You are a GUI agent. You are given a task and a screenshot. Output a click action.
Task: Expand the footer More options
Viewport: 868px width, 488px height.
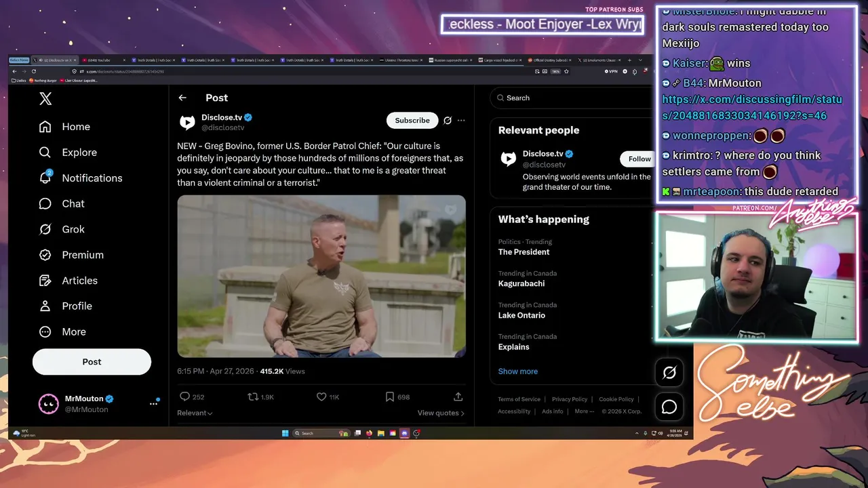pos(584,411)
